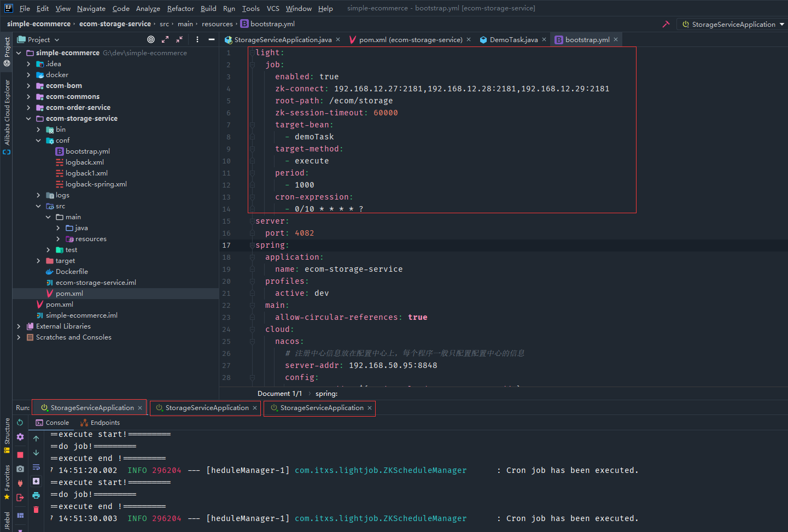Select bootstrap.yml in the conf folder
The height and width of the screenshot is (532, 788).
coord(87,151)
